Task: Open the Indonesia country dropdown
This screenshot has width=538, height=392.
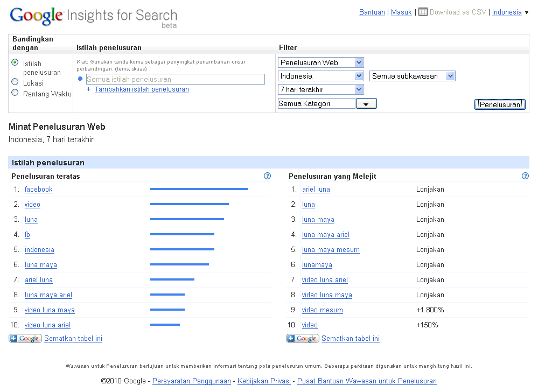Action: point(320,76)
